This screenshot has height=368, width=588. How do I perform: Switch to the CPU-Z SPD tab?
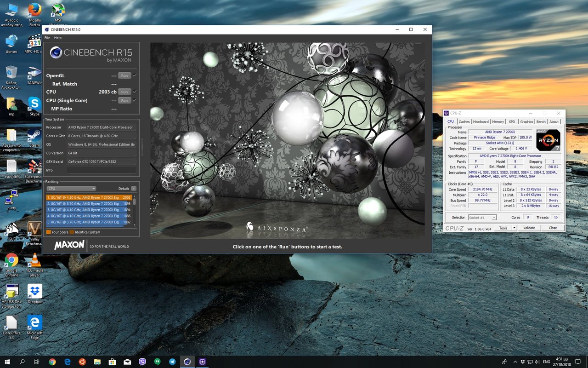512,121
